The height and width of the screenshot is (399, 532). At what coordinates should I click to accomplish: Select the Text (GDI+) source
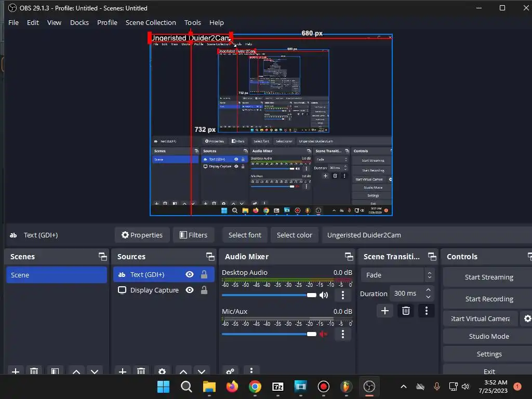click(x=164, y=275)
